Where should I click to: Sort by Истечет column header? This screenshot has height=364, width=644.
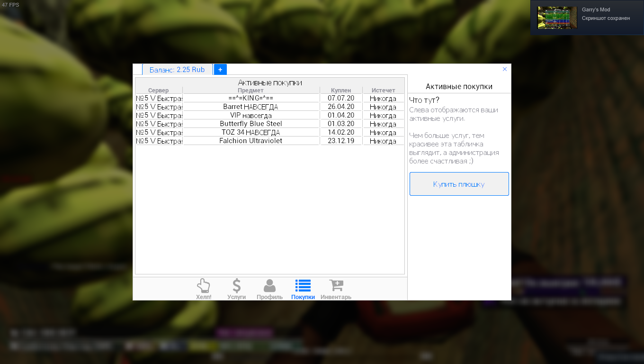point(384,91)
